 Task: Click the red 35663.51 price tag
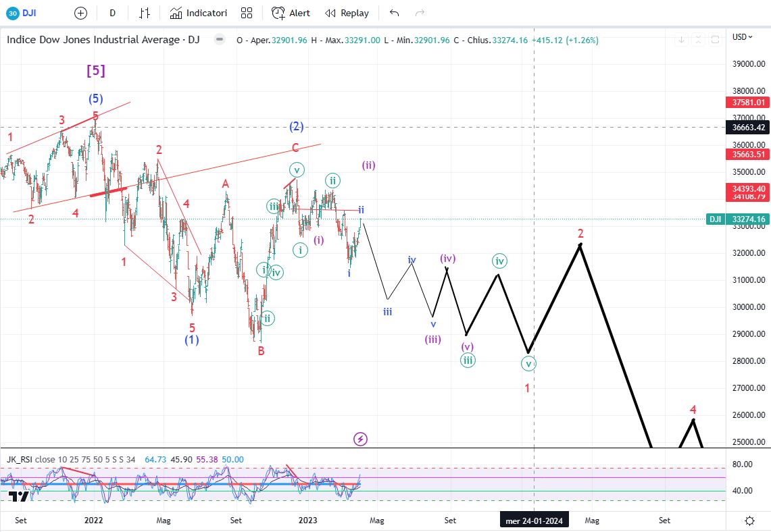748,154
